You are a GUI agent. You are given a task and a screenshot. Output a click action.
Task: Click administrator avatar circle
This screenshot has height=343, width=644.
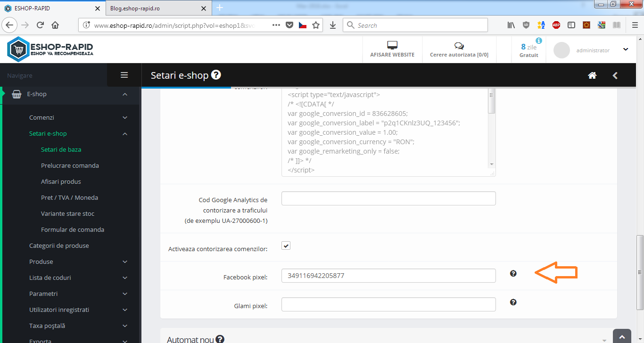click(561, 50)
